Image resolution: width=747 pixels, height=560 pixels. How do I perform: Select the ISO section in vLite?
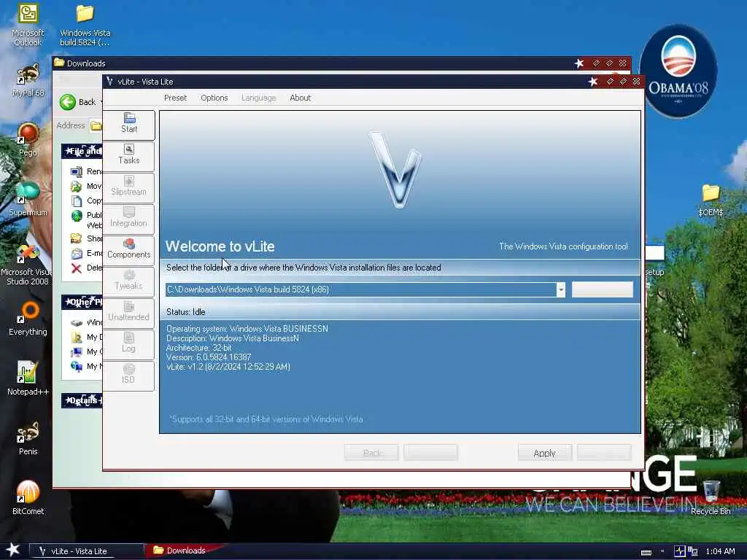pos(128,376)
